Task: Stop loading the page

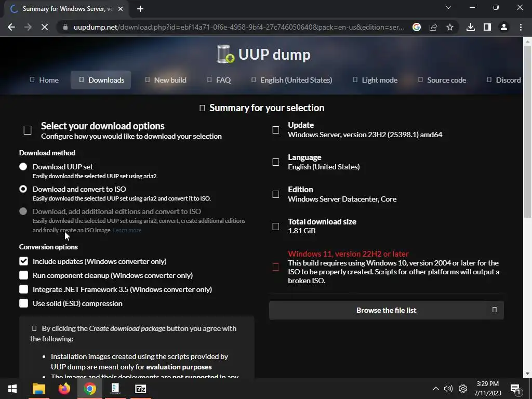Action: tap(45, 27)
